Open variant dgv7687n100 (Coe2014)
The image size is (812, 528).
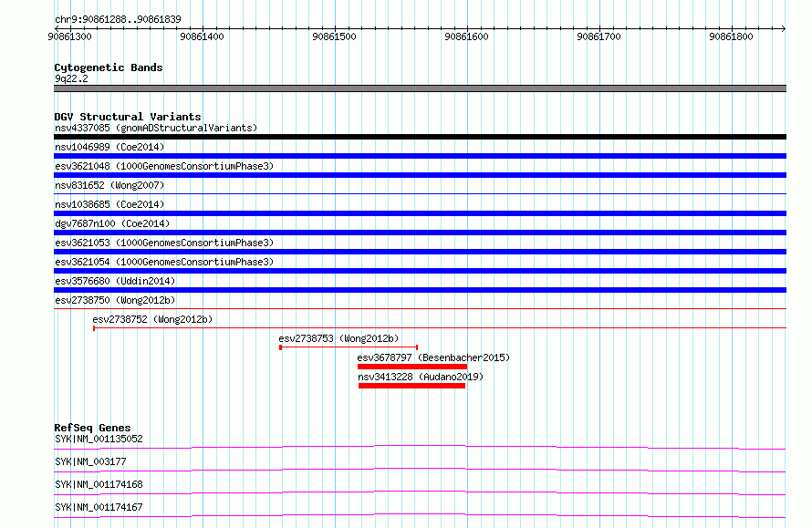pyautogui.click(x=112, y=223)
